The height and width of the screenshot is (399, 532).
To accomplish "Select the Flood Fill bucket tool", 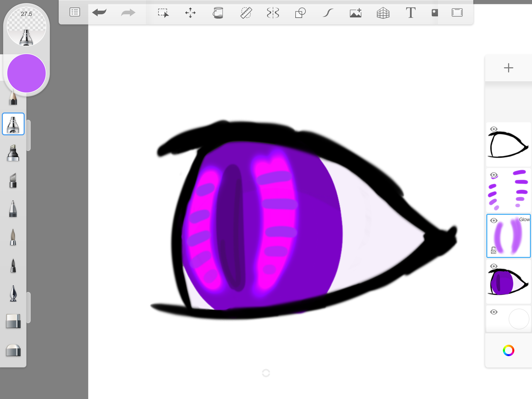I will 218,12.
